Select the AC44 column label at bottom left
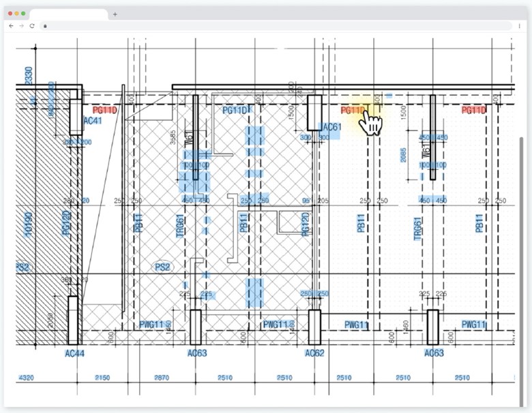Image resolution: width=532 pixels, height=413 pixels. click(x=74, y=353)
